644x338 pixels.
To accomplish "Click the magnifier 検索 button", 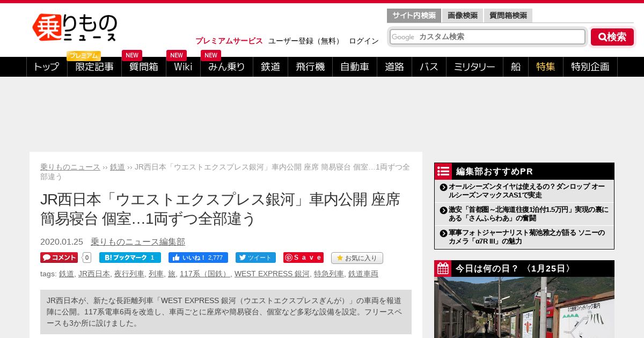I will click(612, 37).
